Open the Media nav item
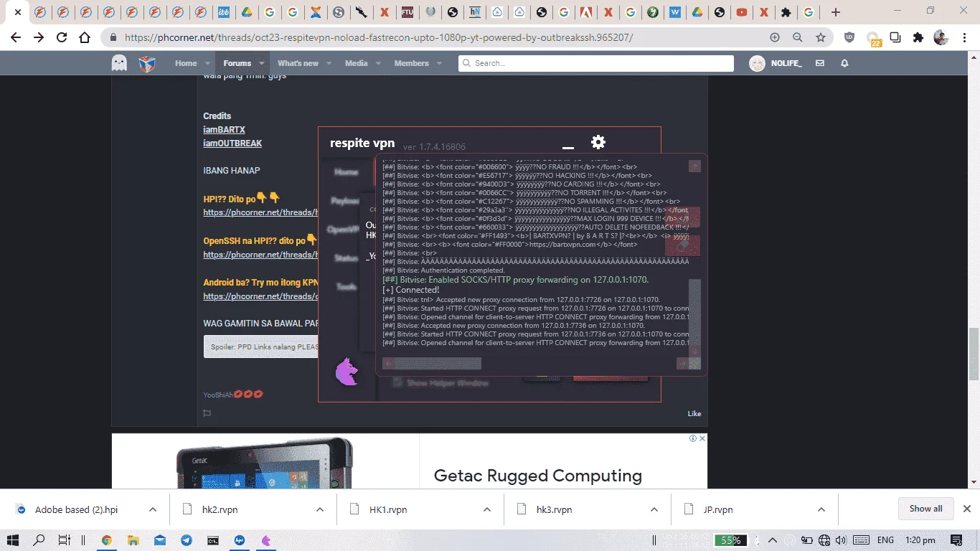 pos(356,63)
